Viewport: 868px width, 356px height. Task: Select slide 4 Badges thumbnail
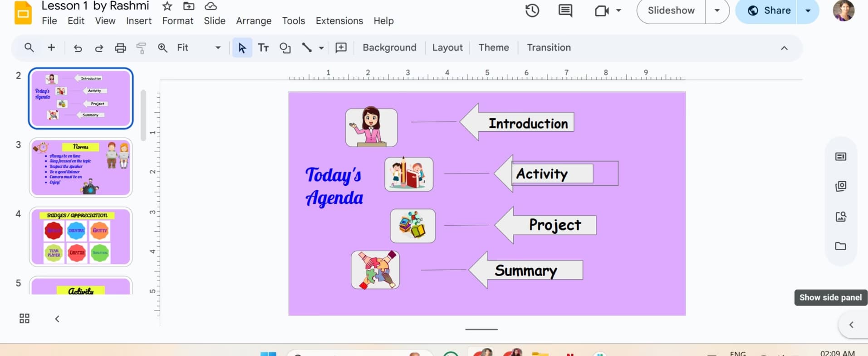point(81,237)
